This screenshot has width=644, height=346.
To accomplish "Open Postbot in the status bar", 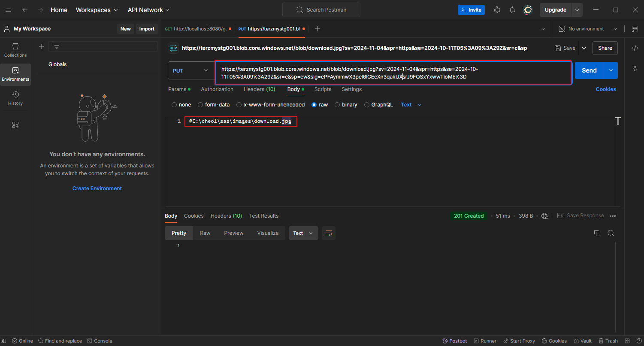I will point(454,341).
